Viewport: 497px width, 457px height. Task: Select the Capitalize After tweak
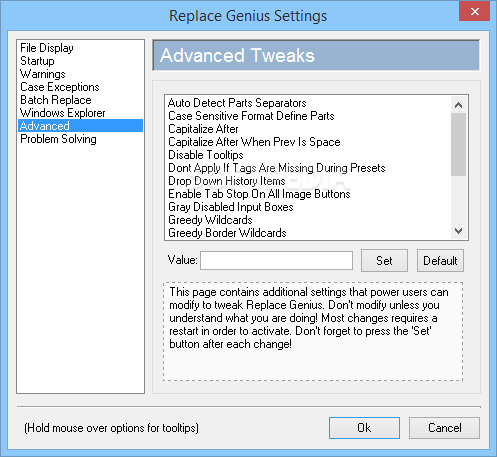(203, 129)
